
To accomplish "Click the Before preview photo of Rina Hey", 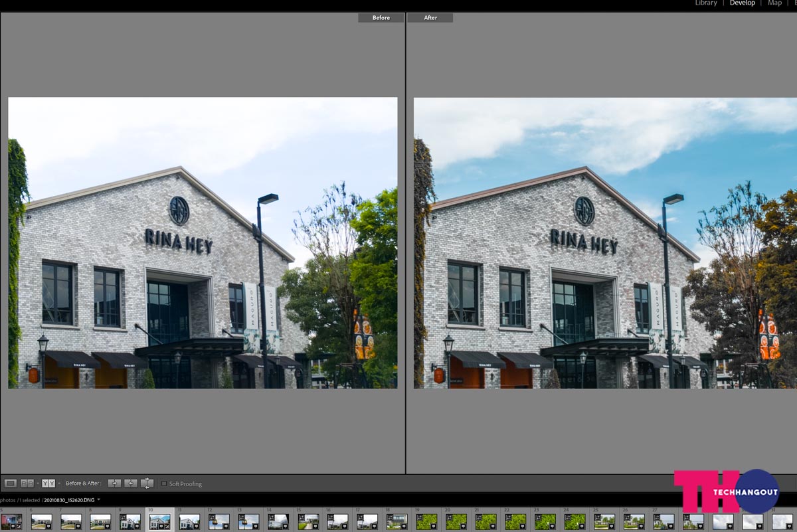I will [x=203, y=243].
